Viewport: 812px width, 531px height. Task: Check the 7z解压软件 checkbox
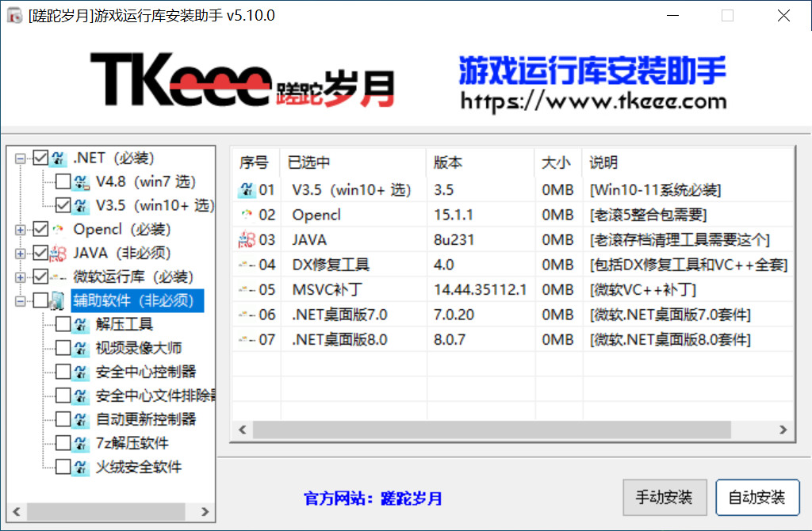[x=63, y=443]
